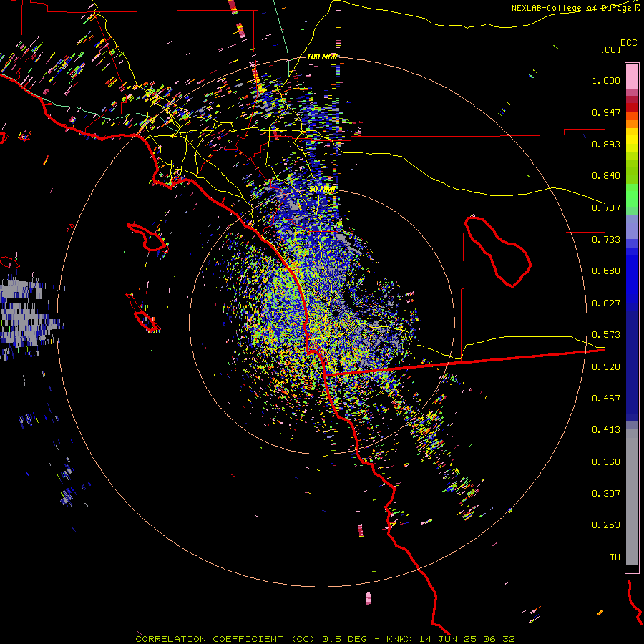Select the 0.360 value on the color scale
644x644 pixels.
606,462
